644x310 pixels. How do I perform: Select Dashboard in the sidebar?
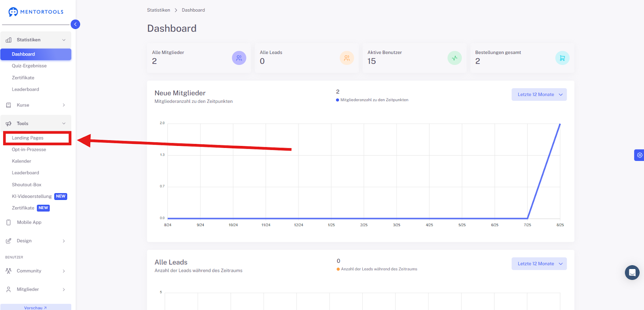[x=36, y=54]
